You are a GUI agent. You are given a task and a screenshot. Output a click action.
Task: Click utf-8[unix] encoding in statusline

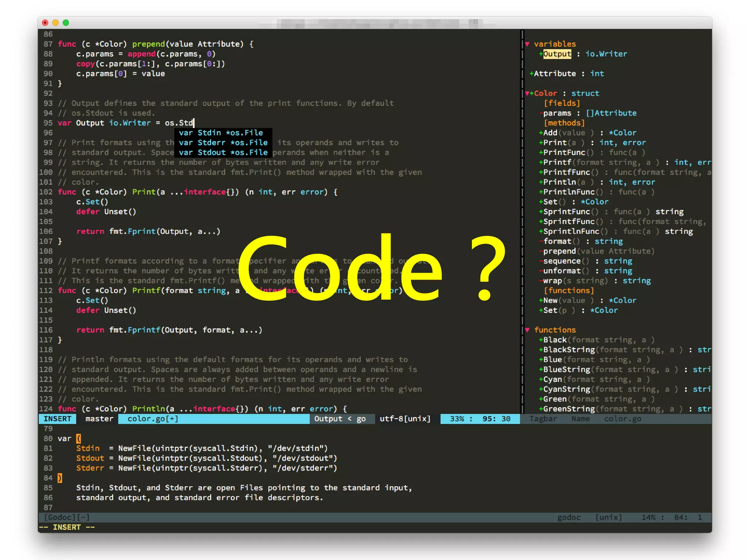[405, 419]
